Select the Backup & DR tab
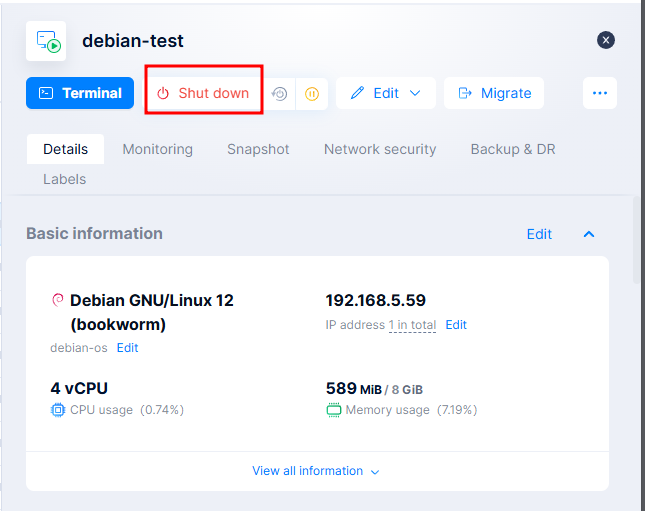 (513, 149)
